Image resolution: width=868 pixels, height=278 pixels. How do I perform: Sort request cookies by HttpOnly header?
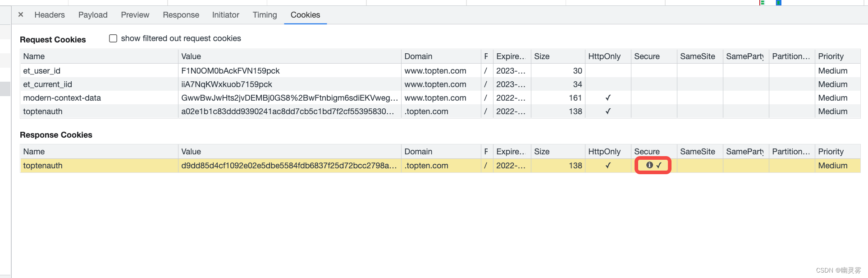click(x=608, y=56)
